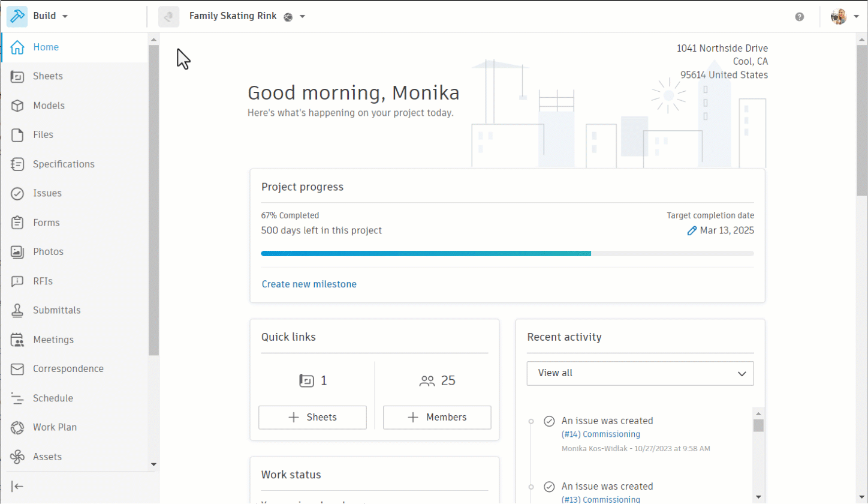
Task: Open the (#14) Commissioning issue link
Action: coord(601,434)
